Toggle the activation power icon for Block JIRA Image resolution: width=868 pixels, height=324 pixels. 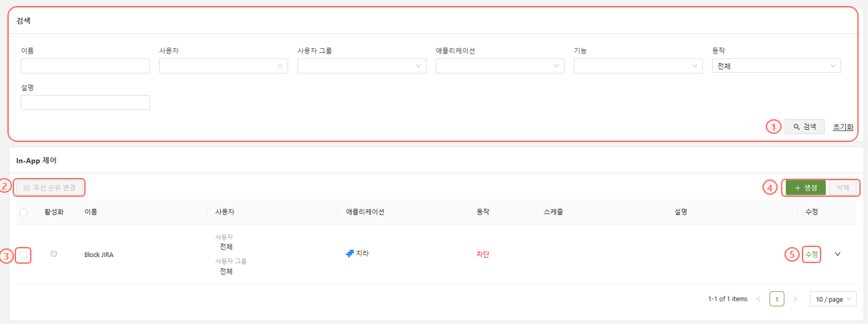pos(53,254)
